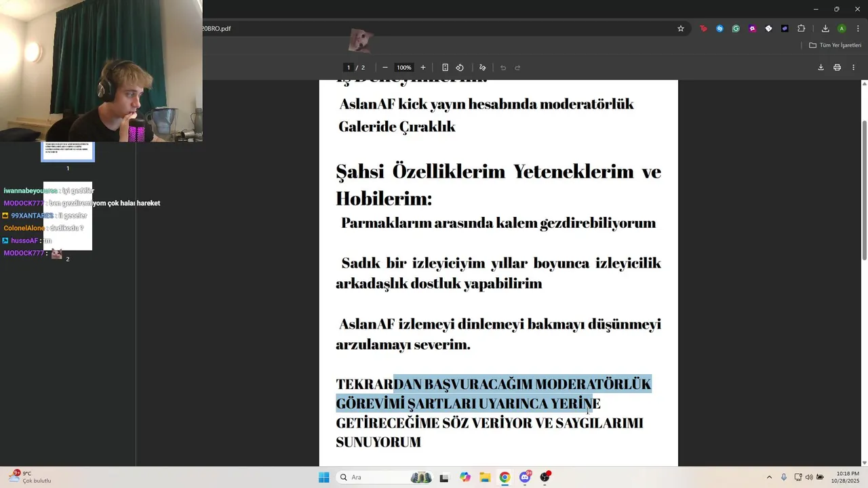Click the taskbar search box 'Ara'
Image resolution: width=868 pixels, height=488 pixels.
point(385,477)
